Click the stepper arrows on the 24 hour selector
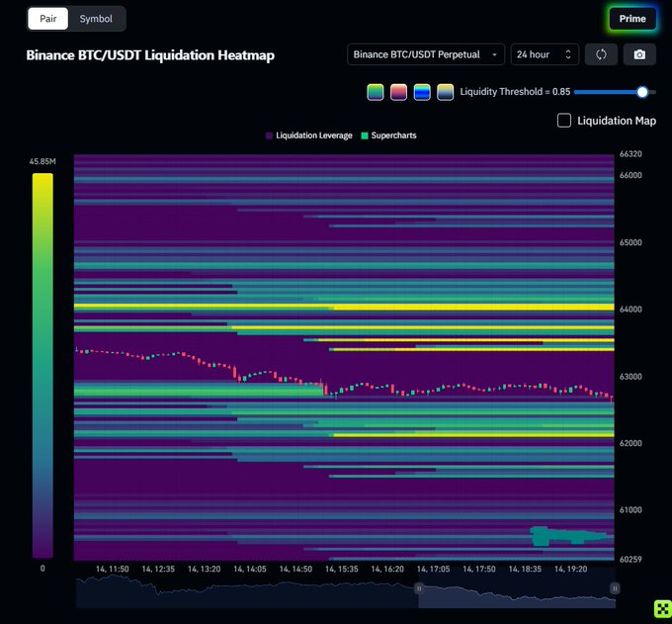Viewport: 672px width, 624px height. pos(568,54)
